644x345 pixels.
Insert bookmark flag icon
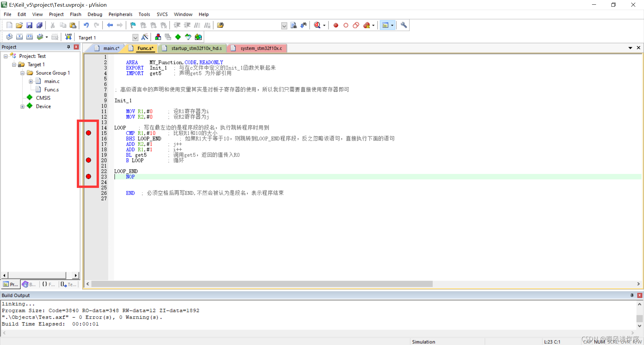click(133, 25)
